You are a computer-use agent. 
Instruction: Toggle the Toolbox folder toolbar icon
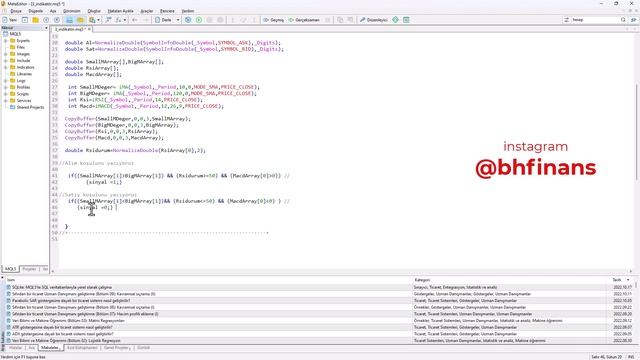pos(80,20)
